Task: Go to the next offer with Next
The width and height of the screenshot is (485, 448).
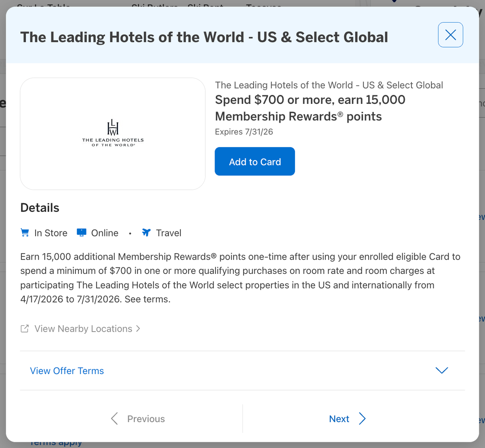Action: click(339, 419)
